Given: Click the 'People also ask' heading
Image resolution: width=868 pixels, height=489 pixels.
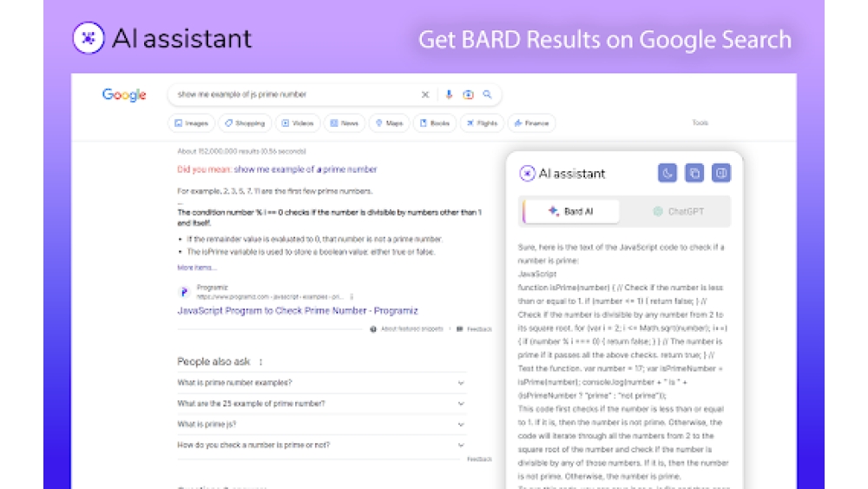Looking at the screenshot, I should point(214,361).
